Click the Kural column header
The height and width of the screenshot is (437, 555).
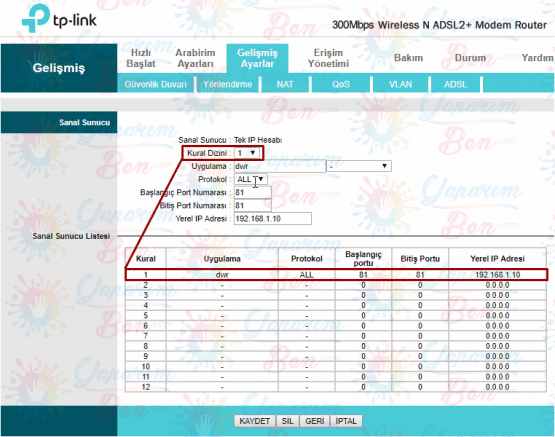pos(145,259)
